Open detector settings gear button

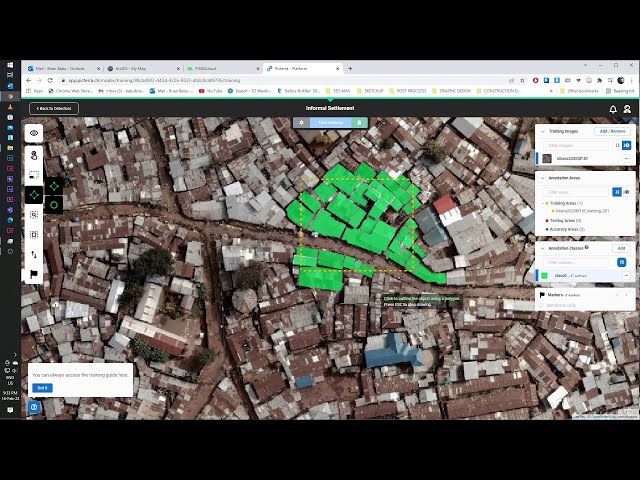pyautogui.click(x=302, y=122)
